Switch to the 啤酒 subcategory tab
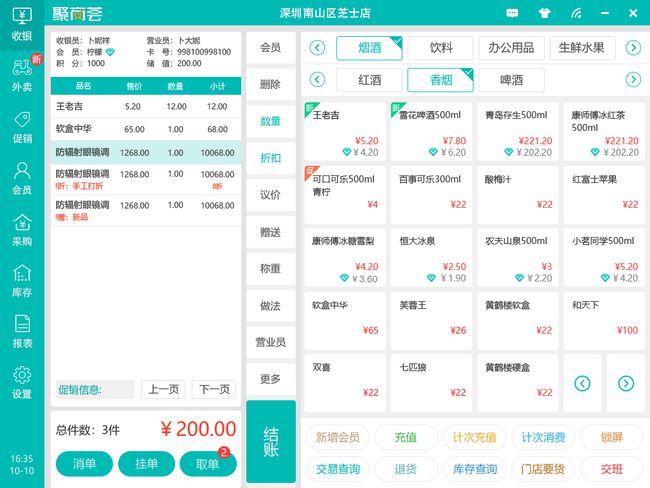 click(512, 79)
